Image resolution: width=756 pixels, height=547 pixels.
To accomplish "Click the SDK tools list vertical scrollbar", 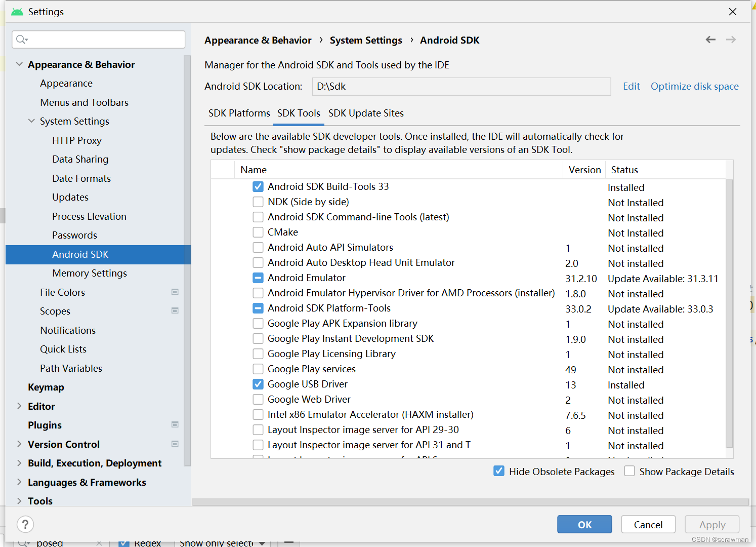I will (x=729, y=314).
